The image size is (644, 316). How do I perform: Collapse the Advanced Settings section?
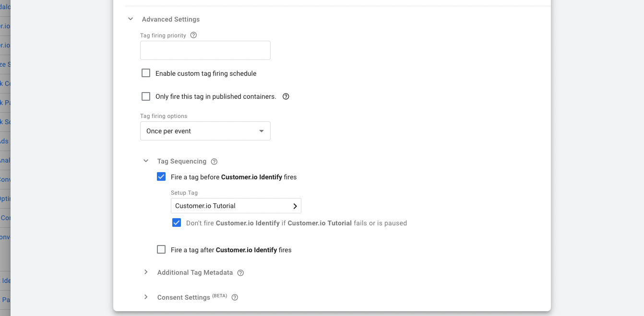[131, 19]
